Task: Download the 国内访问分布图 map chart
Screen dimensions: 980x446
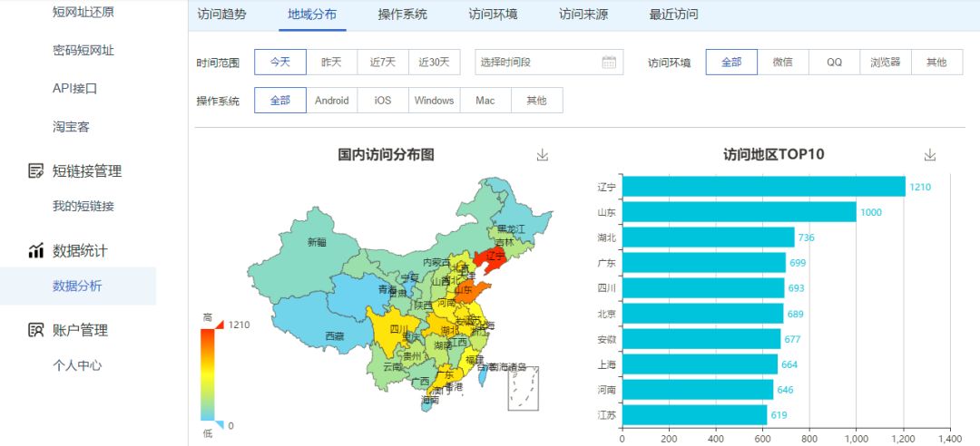Action: click(x=543, y=155)
